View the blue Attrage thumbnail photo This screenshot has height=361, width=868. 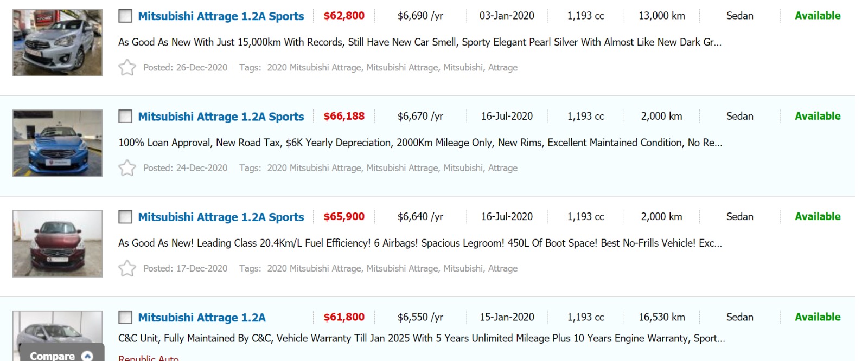[58, 143]
